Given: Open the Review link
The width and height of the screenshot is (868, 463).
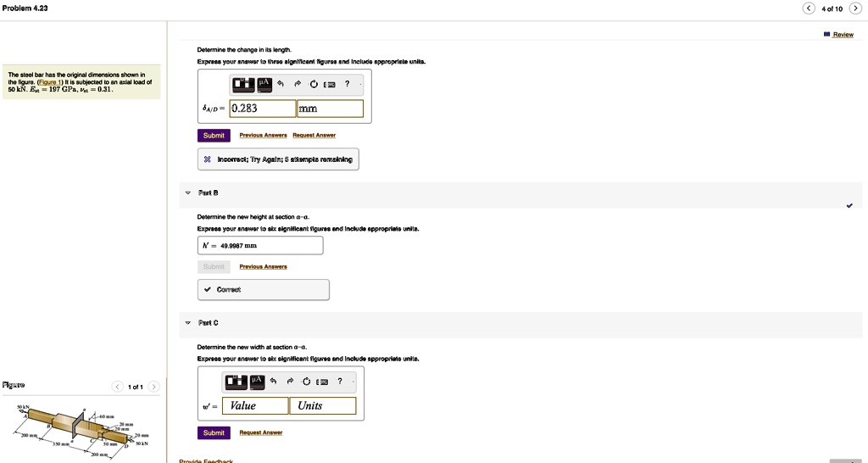Looking at the screenshot, I should tap(839, 34).
